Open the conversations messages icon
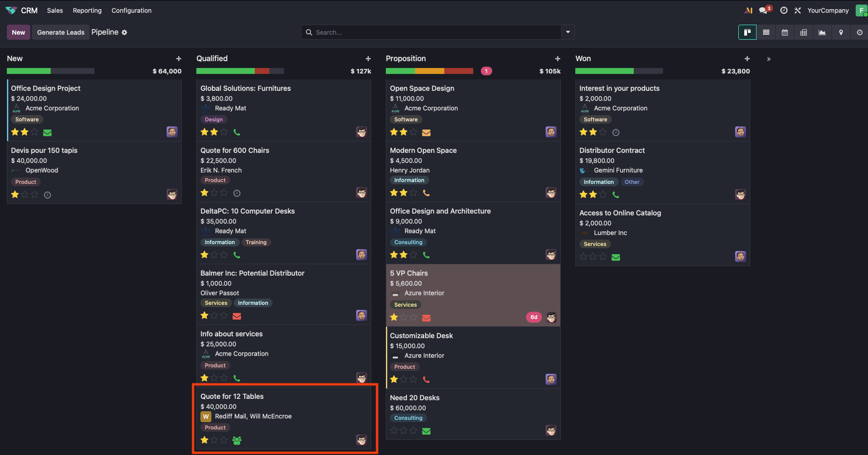The image size is (868, 455). pyautogui.click(x=763, y=10)
